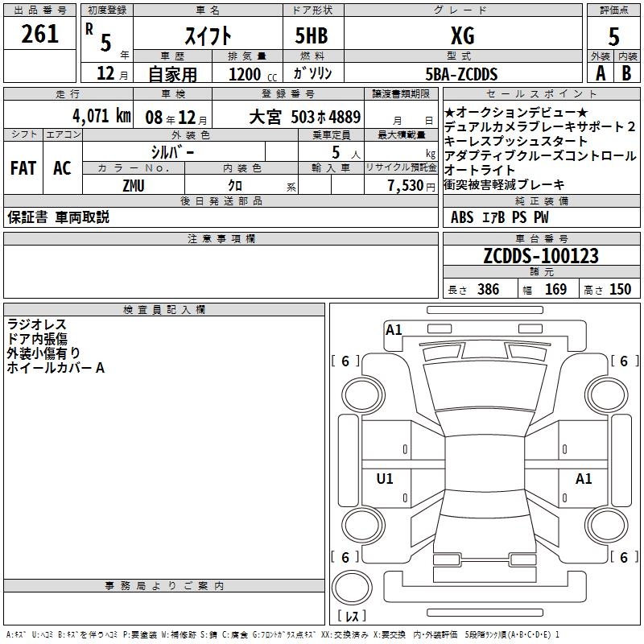The height and width of the screenshot is (644, 644).
Task: Click rear-right tire circle in diagram
Action: (x=607, y=526)
